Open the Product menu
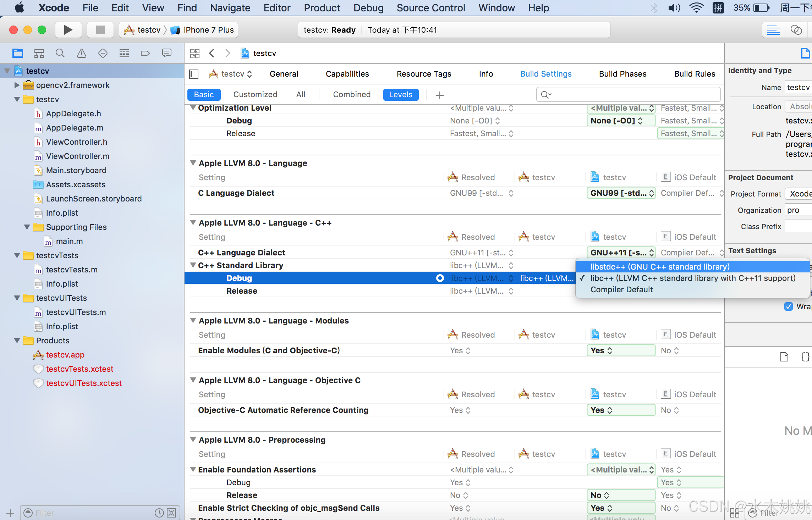This screenshot has width=812, height=520. pyautogui.click(x=322, y=8)
